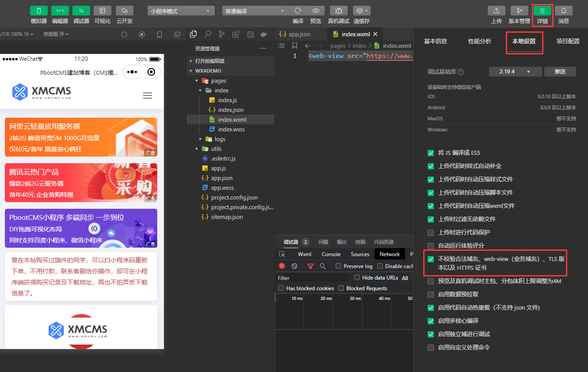Click the preview (预览) eye icon

coord(315,11)
